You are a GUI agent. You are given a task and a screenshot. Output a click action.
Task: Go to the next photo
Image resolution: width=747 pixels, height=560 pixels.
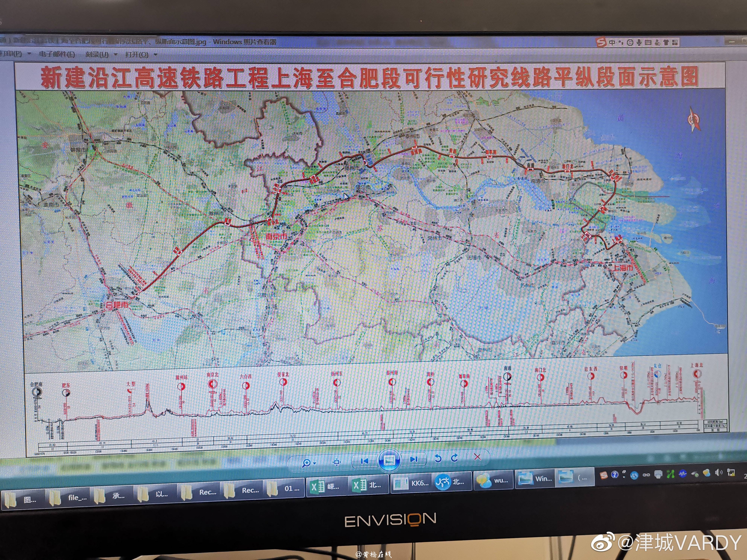coord(414,459)
